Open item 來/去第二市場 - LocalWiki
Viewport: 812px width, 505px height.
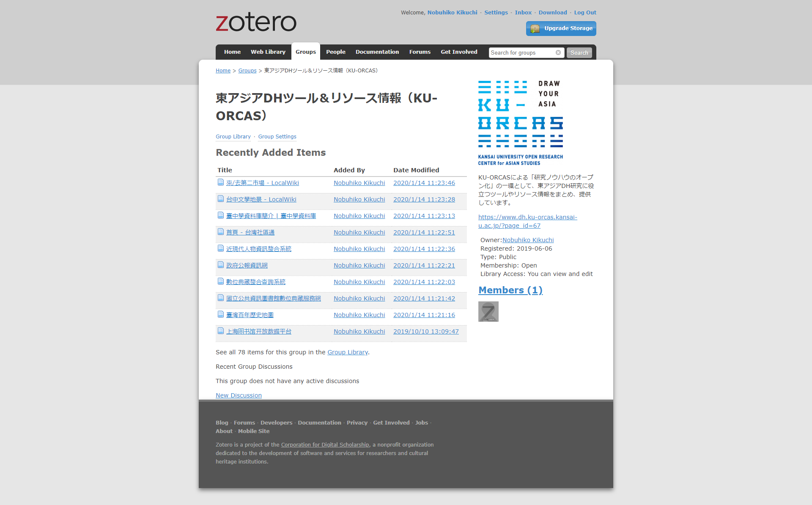tap(262, 183)
